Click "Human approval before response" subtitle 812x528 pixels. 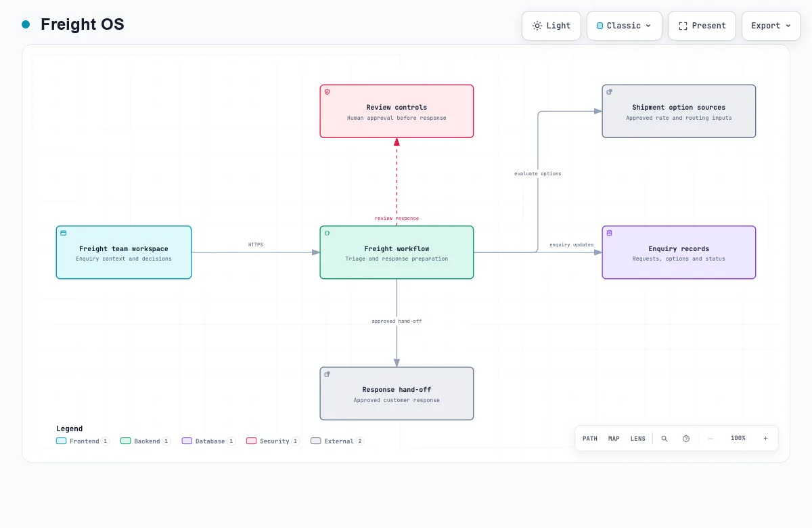pyautogui.click(x=397, y=118)
